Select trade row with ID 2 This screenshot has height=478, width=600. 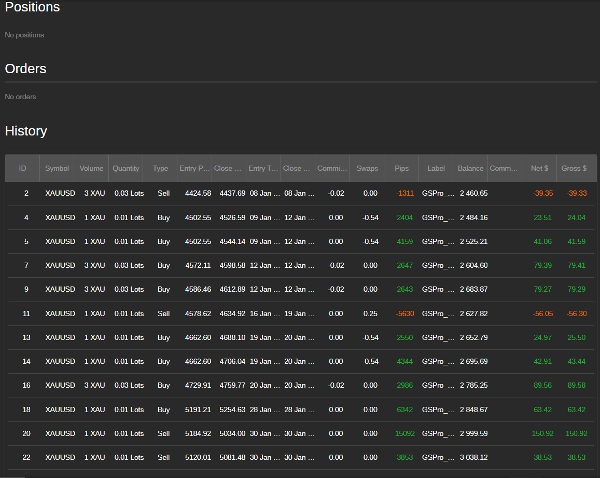(302, 193)
